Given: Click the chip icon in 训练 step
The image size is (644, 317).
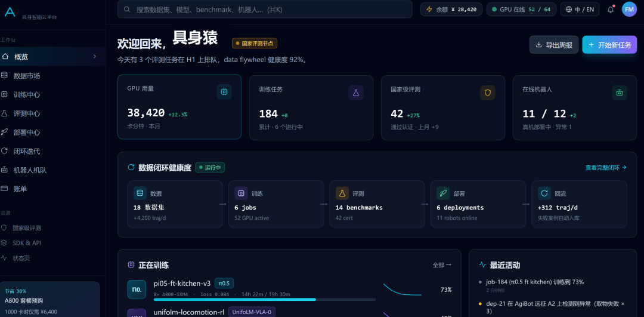Looking at the screenshot, I should 241,193.
